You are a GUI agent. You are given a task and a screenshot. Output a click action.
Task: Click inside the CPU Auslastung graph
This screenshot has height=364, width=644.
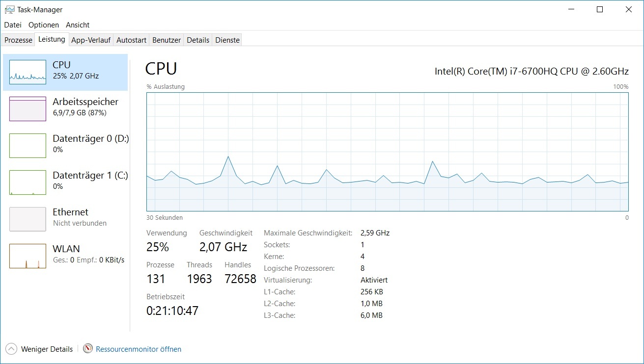pyautogui.click(x=388, y=152)
